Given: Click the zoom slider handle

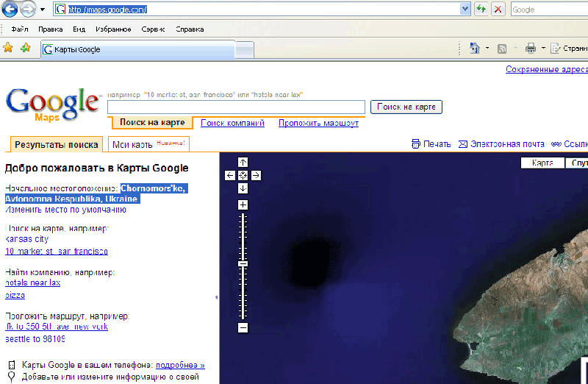Looking at the screenshot, I should coord(243,263).
